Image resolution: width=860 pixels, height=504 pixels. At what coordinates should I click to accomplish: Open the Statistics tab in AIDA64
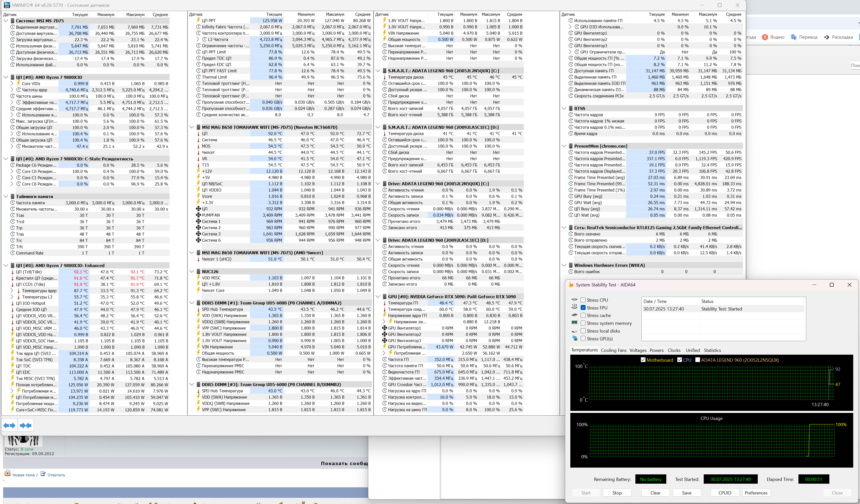point(712,350)
